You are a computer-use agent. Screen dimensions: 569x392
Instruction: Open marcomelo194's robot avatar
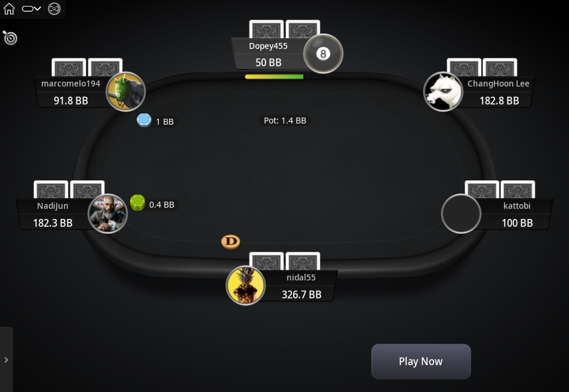tap(125, 91)
